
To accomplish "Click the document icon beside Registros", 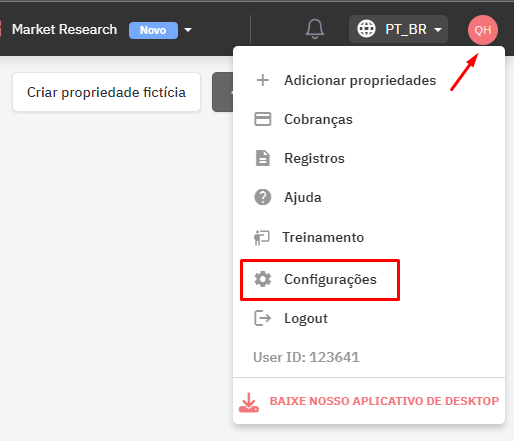I will (x=263, y=158).
